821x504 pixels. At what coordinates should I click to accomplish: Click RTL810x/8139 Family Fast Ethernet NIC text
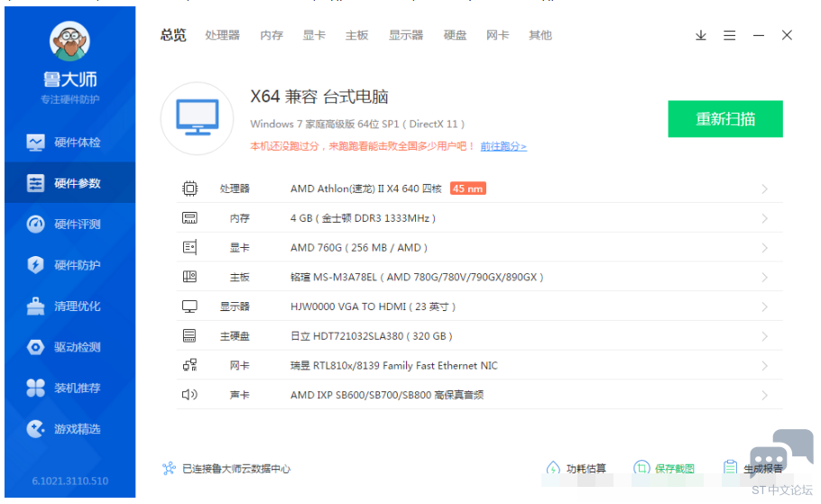point(394,365)
